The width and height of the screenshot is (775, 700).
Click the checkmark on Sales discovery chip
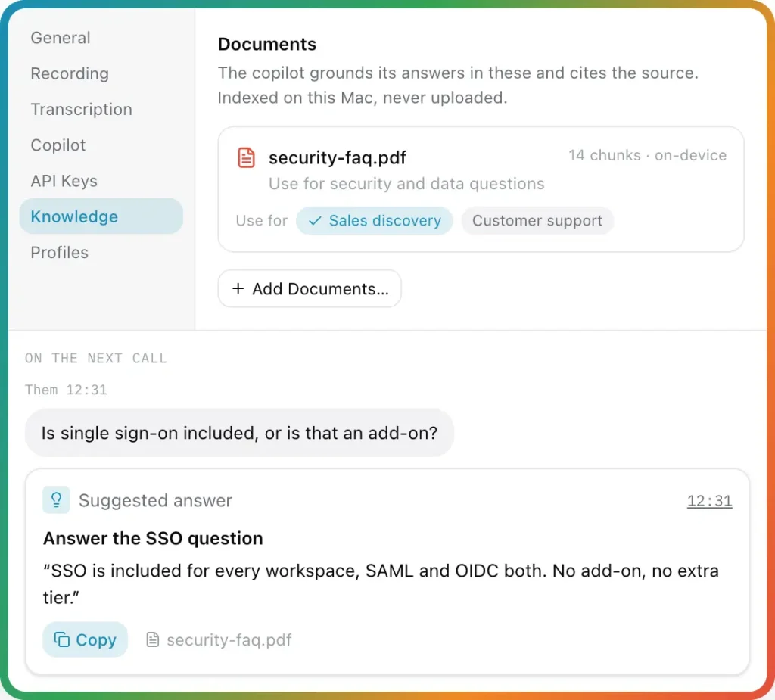point(315,220)
